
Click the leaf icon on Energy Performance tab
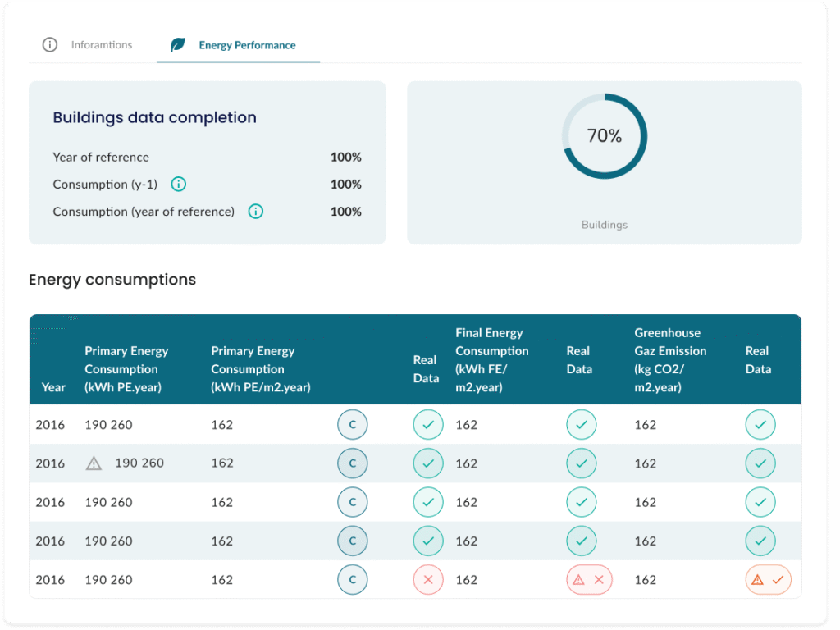(177, 45)
